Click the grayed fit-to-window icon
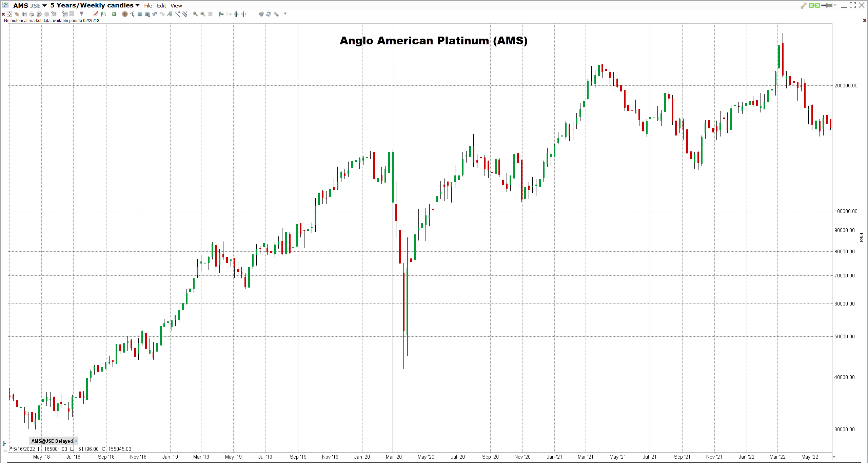Viewport: 868px width, 463px height. coord(210,14)
